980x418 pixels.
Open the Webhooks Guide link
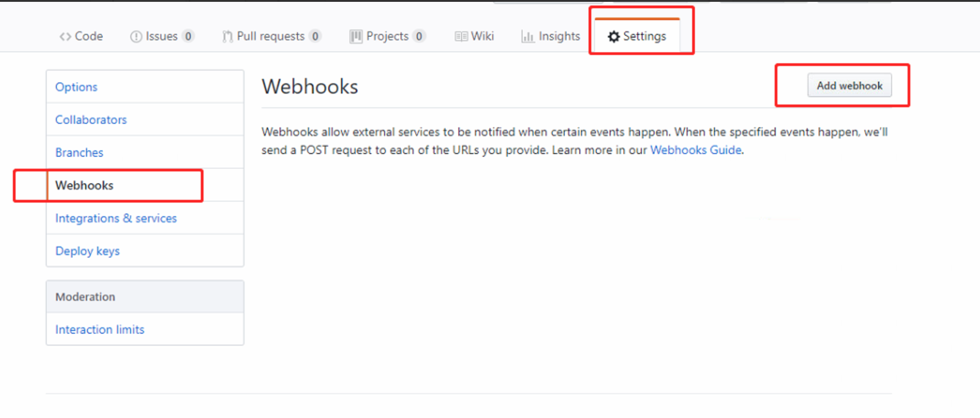coord(695,150)
